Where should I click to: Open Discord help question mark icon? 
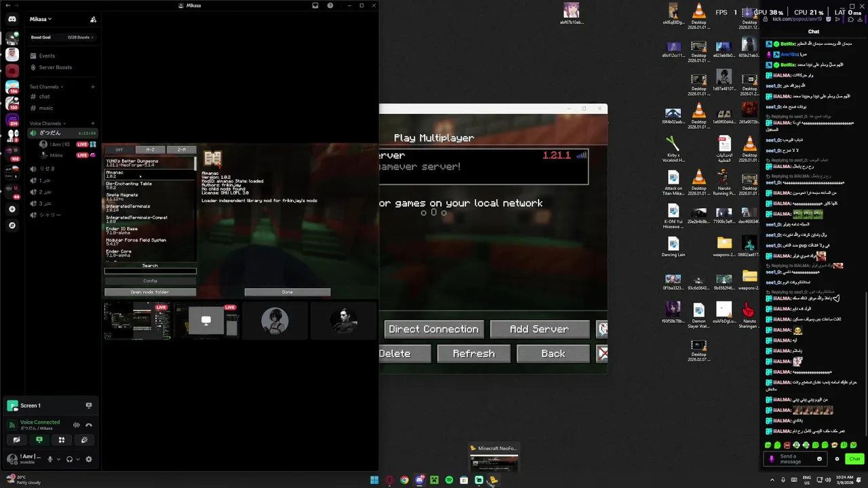(x=330, y=5)
